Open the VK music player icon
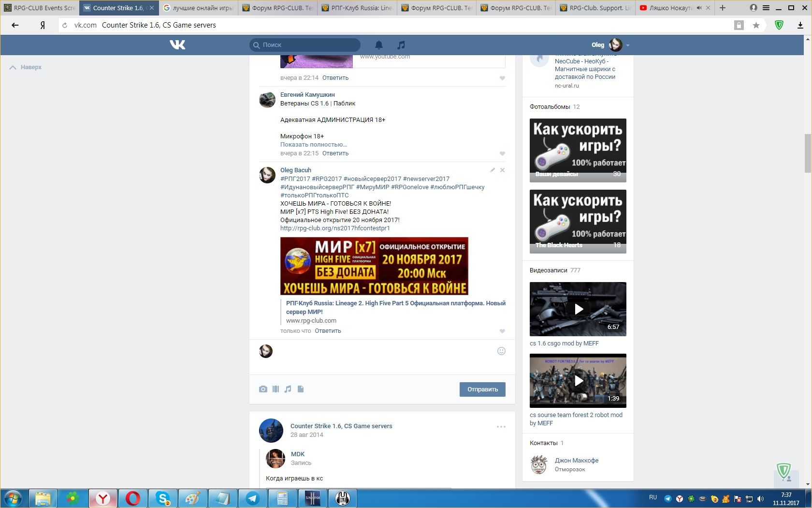This screenshot has width=812, height=508. pos(401,45)
